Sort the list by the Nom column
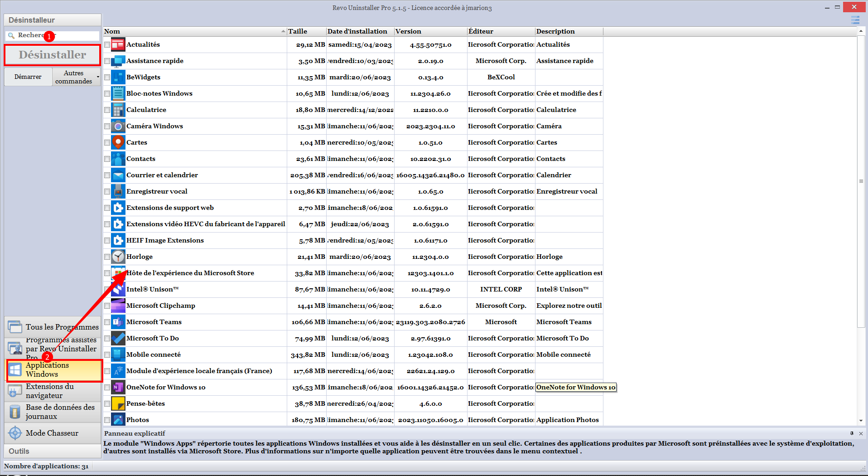The height and width of the screenshot is (476, 868). pos(195,31)
